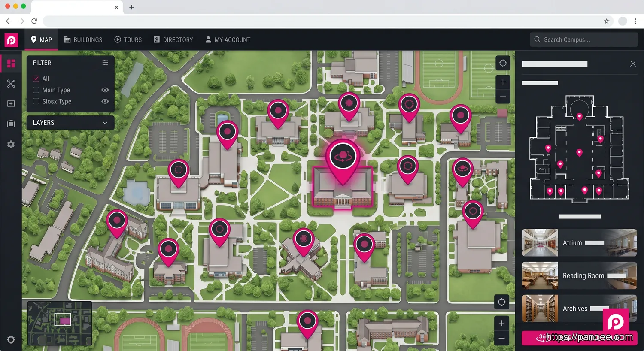The height and width of the screenshot is (351, 644).
Task: Enable the Main Type filter checkbox
Action: click(36, 90)
